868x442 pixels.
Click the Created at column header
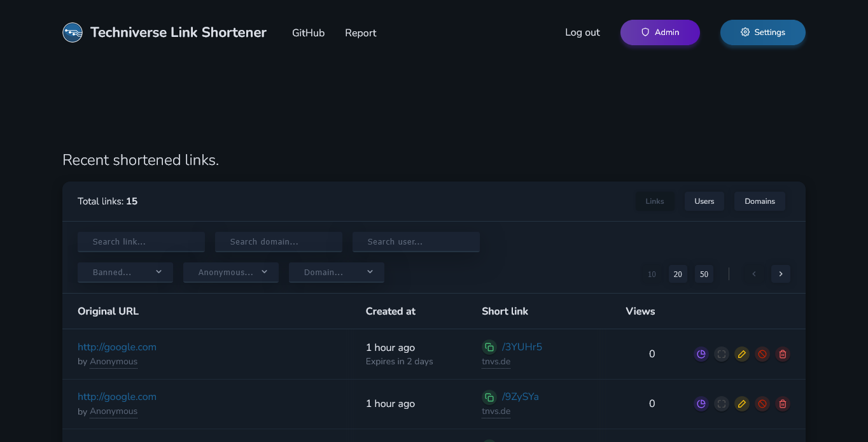(391, 311)
